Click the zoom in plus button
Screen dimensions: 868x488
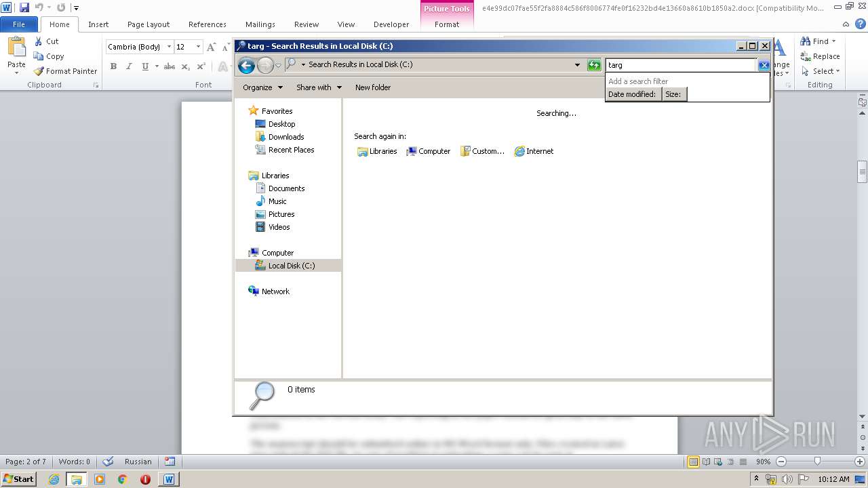click(859, 462)
